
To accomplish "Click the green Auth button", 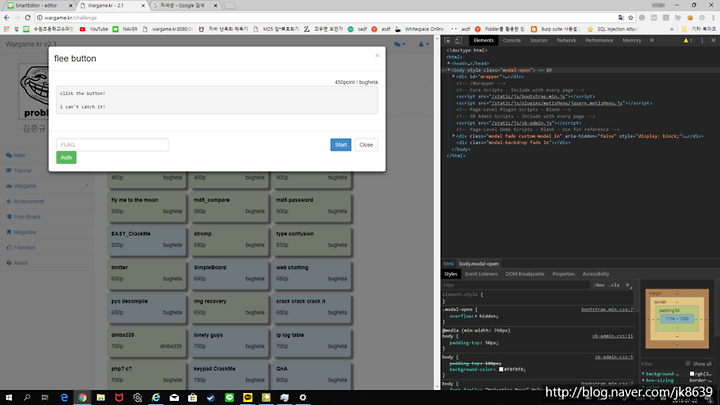I will coord(66,158).
